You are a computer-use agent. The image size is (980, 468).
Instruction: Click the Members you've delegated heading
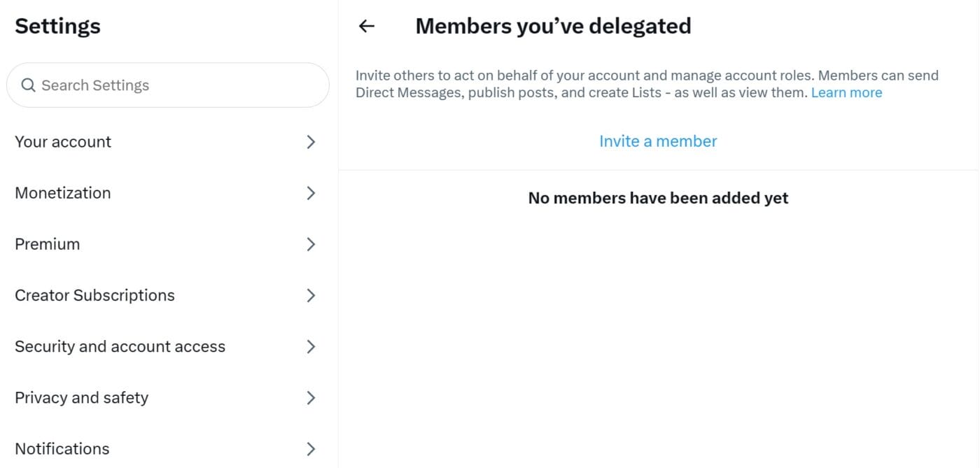click(553, 27)
